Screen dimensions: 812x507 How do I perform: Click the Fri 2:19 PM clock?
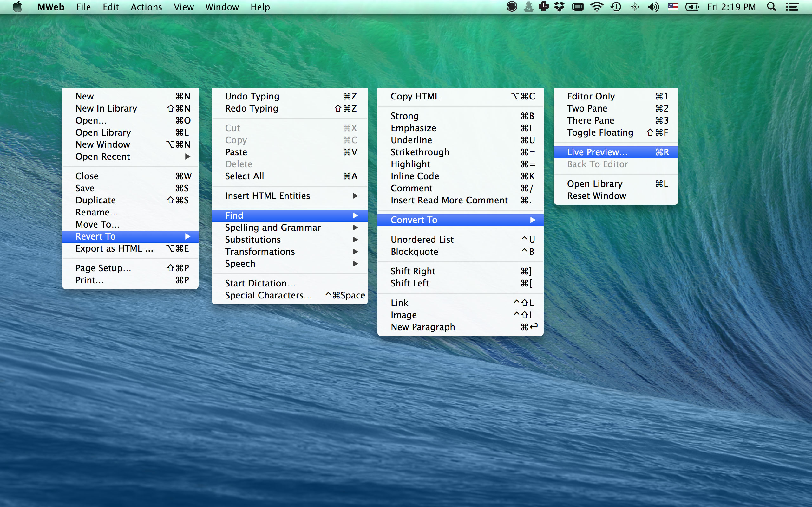pos(731,7)
